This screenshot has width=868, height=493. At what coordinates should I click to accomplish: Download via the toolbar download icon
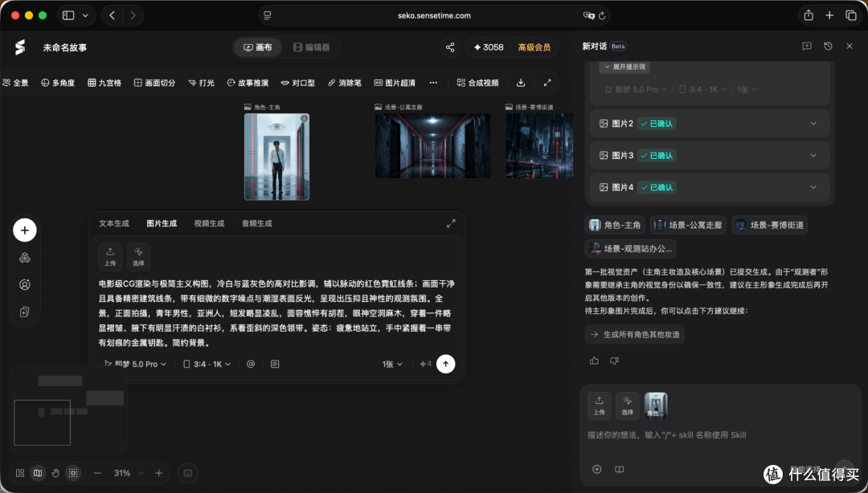[521, 83]
